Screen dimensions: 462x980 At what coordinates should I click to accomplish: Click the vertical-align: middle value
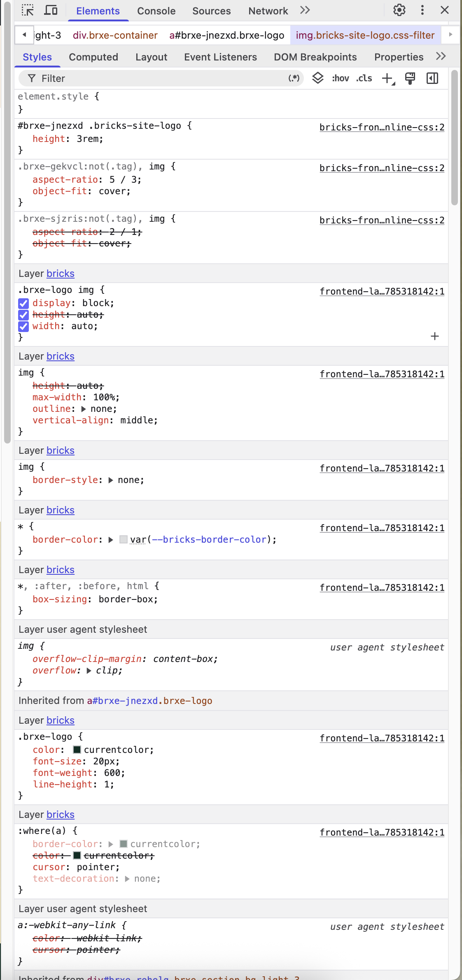point(136,420)
